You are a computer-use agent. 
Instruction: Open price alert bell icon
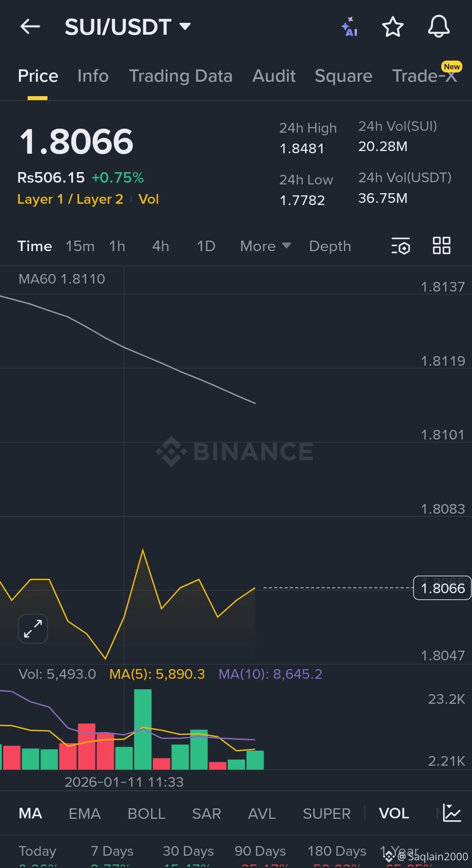coord(439,26)
